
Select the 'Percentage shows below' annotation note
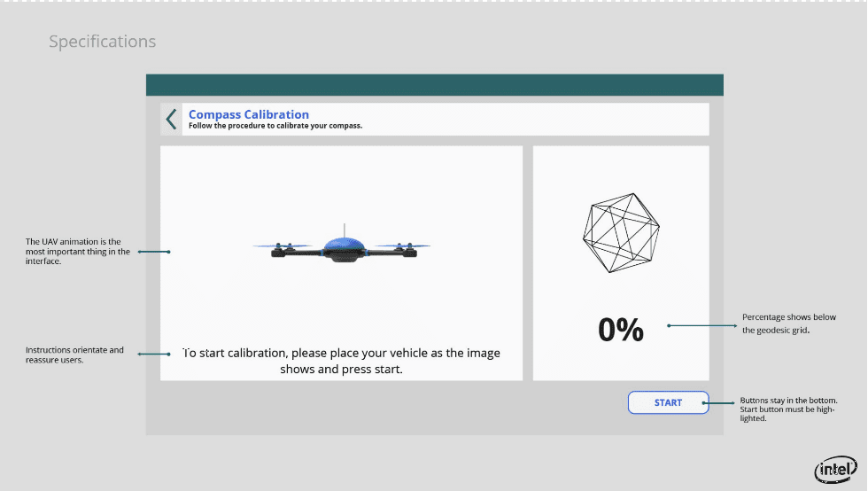(788, 323)
